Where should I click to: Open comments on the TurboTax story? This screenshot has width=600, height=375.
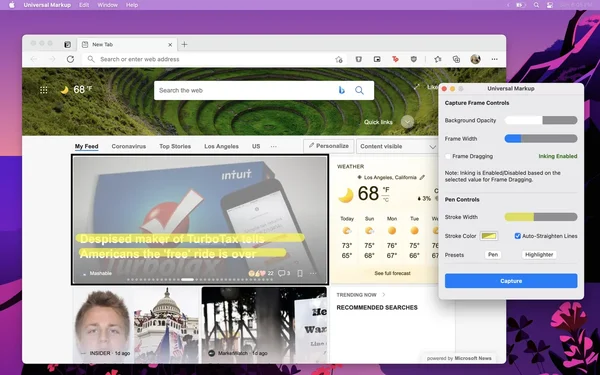(x=284, y=273)
